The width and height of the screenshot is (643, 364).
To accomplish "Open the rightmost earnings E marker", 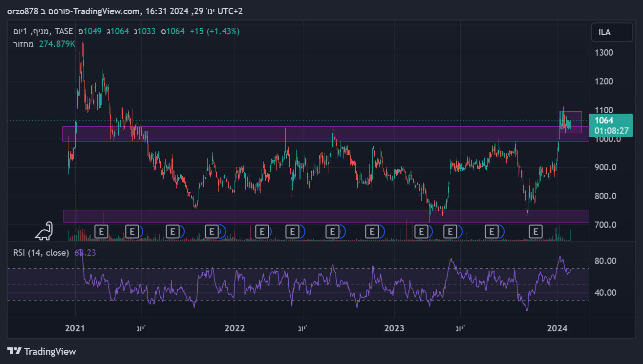I will click(x=536, y=231).
